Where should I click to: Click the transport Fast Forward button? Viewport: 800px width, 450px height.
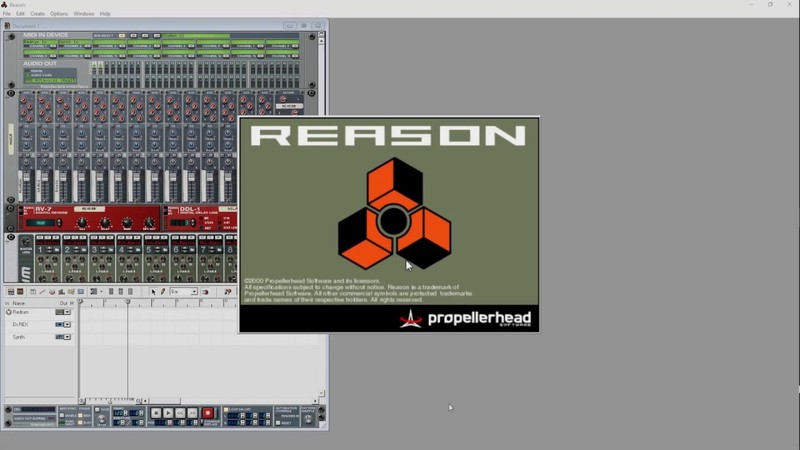(x=193, y=413)
